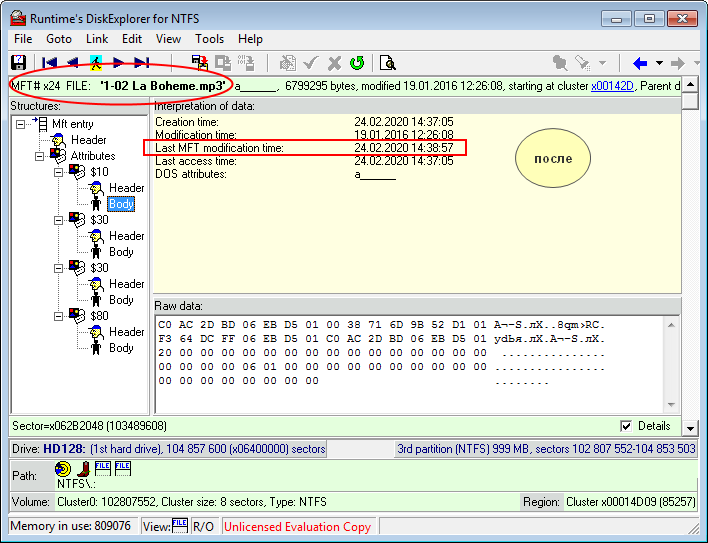Click the grayed edit document toolbar icon
This screenshot has height=543, width=708.
click(x=288, y=63)
